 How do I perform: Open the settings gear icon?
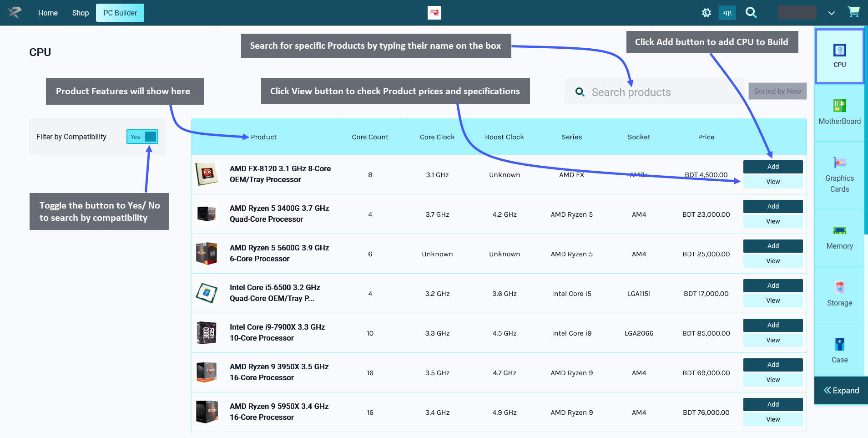(706, 13)
